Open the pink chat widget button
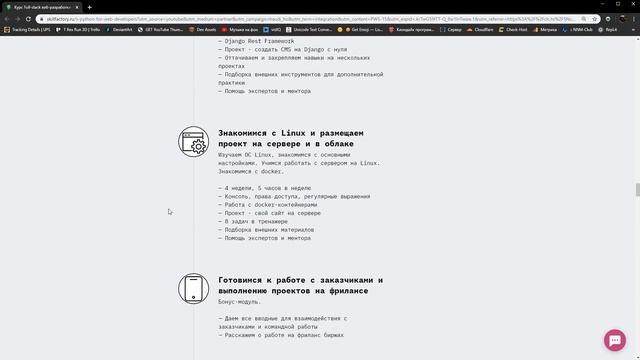 point(615,340)
